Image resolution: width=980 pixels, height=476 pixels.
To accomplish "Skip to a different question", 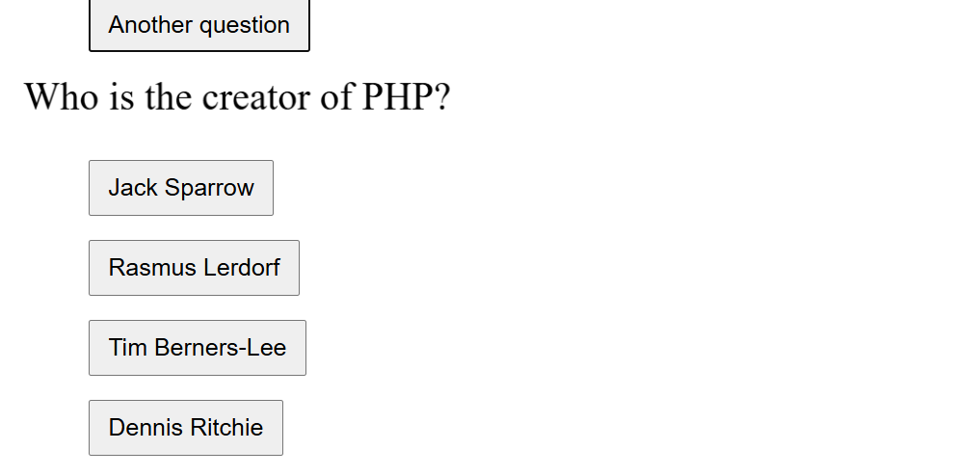I will (x=199, y=25).
